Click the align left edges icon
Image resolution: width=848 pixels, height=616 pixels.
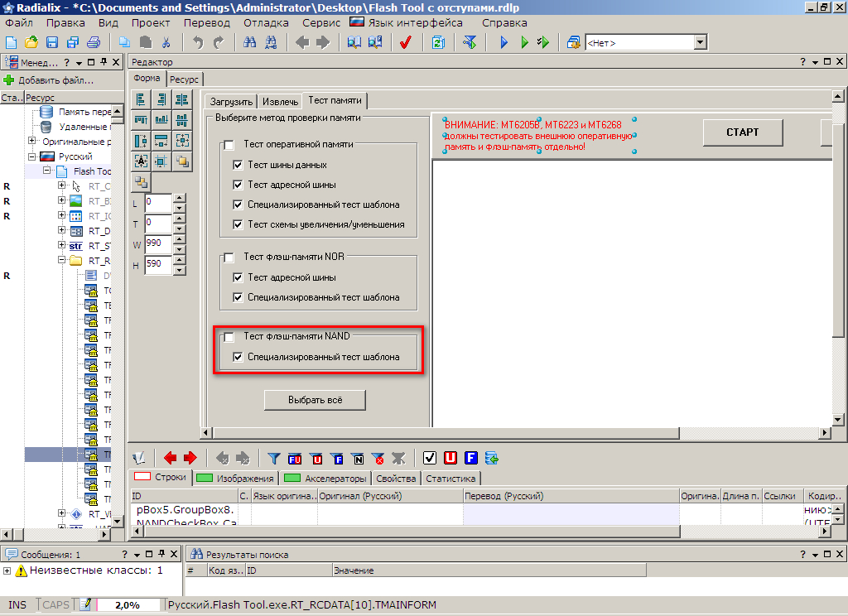coord(141,99)
